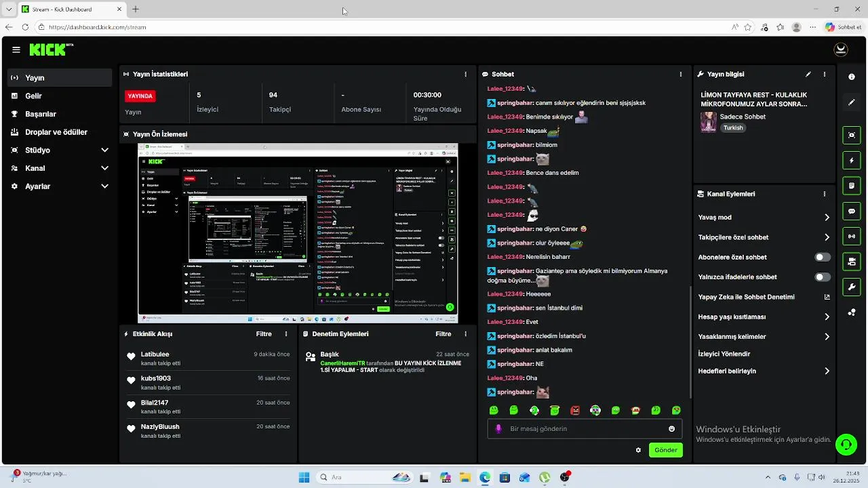Image resolution: width=868 pixels, height=488 pixels.
Task: Open three-dot menu in Yayın bilgisi panel
Action: click(x=825, y=74)
